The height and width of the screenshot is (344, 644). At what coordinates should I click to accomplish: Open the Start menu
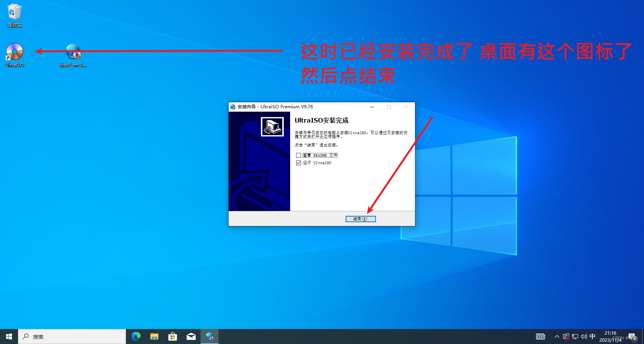coord(8,336)
